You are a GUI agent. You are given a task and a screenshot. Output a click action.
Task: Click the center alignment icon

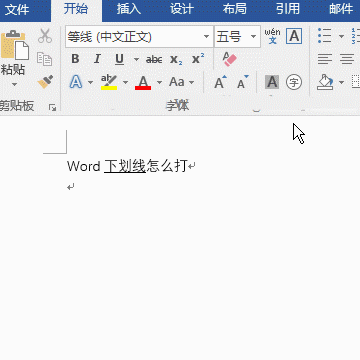[x=347, y=59]
